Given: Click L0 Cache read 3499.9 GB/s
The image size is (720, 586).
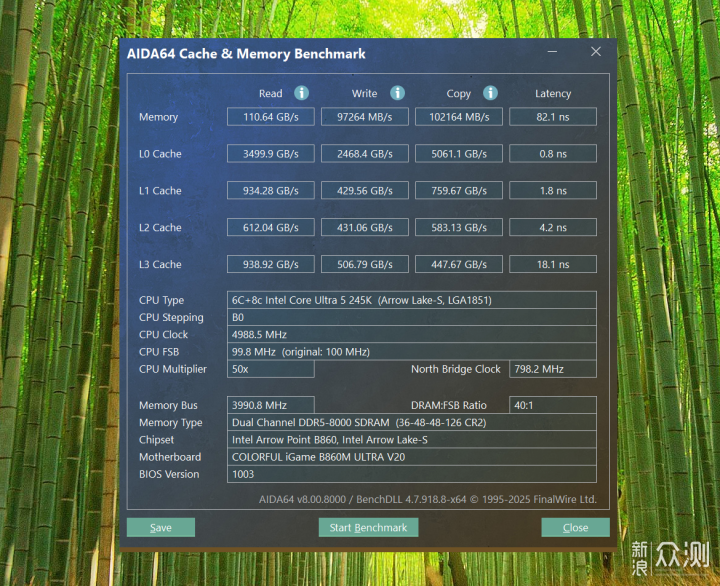Looking at the screenshot, I should click(271, 153).
